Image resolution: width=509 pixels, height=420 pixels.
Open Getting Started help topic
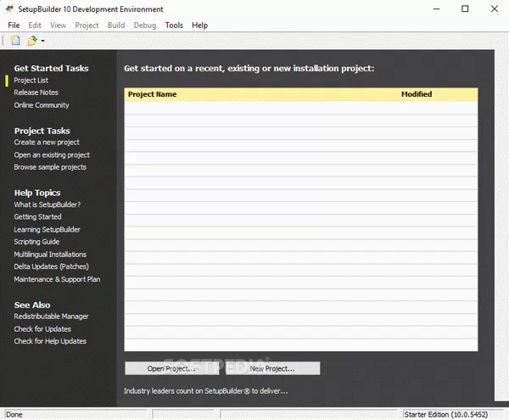tap(37, 217)
